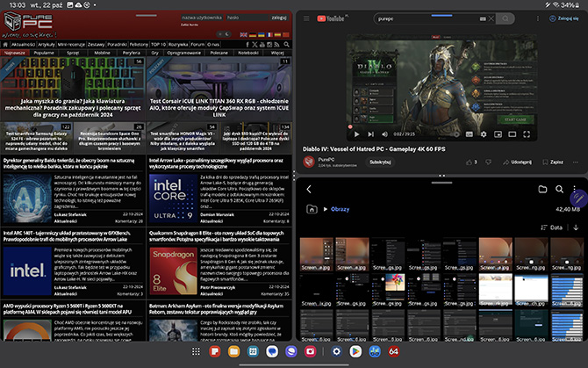588x368 pixels.
Task: Go to the YouTube home logo
Action: click(330, 18)
